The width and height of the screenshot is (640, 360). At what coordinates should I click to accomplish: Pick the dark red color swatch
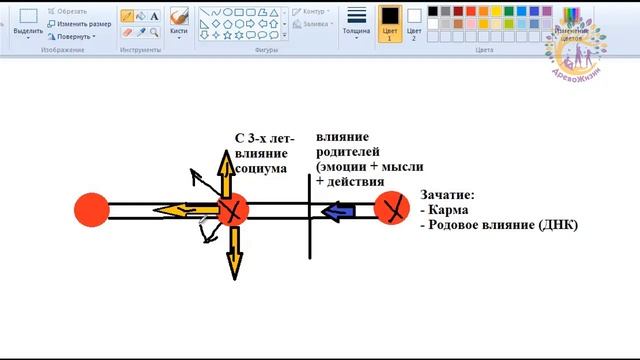coord(458,11)
